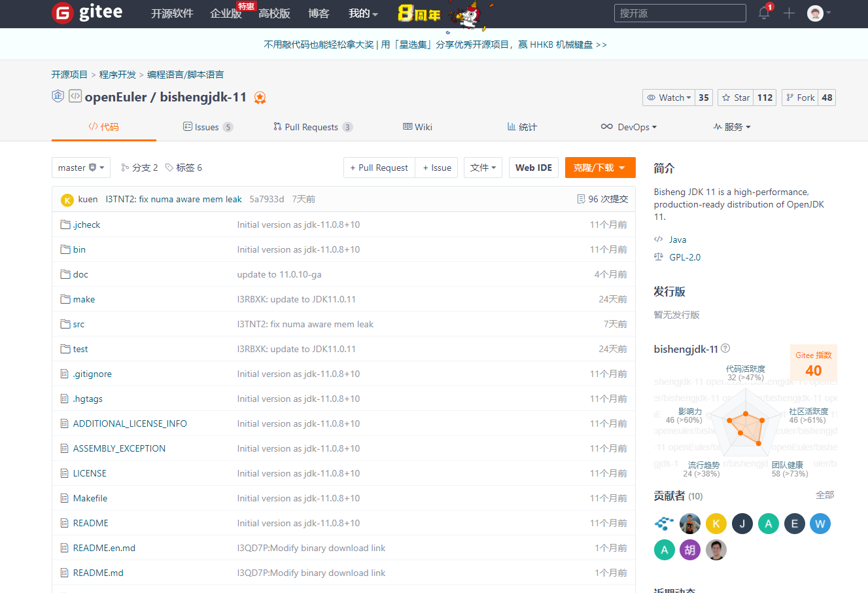Screen dimensions: 868x593
Task: Open the Pull Requests tab
Action: 313,127
